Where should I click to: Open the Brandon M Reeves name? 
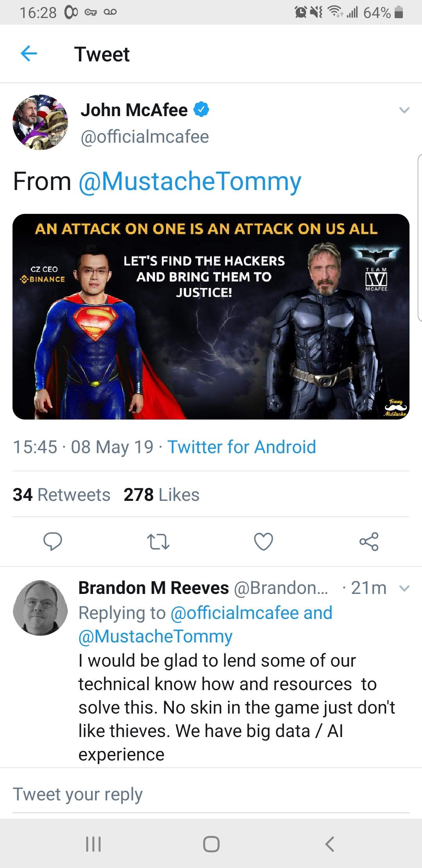point(153,588)
